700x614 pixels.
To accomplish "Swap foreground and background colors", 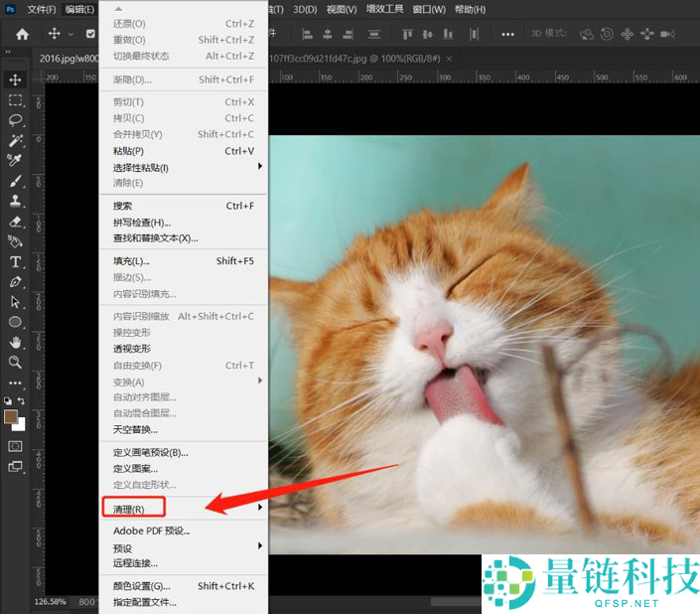I will [23, 400].
